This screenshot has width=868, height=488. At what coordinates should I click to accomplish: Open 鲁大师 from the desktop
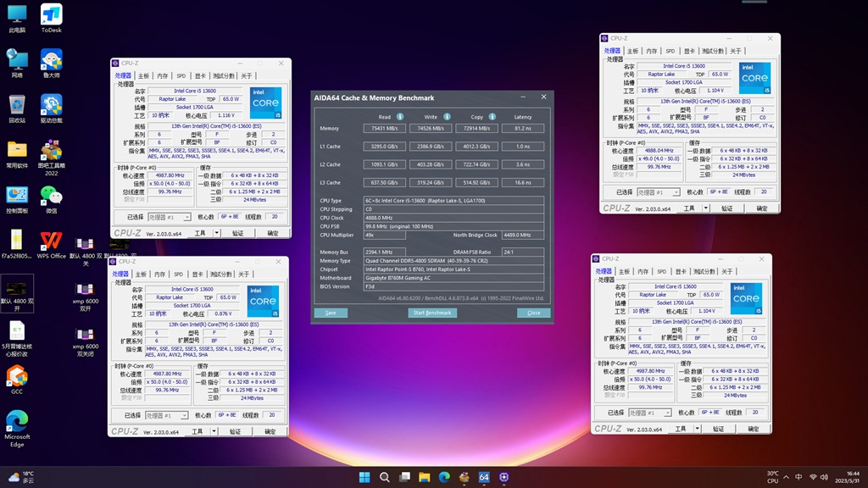tap(53, 61)
